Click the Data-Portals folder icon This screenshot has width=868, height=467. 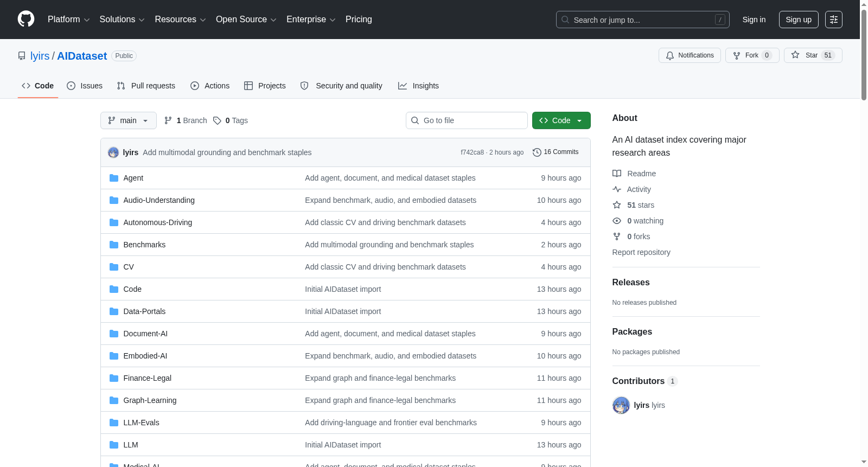(114, 311)
